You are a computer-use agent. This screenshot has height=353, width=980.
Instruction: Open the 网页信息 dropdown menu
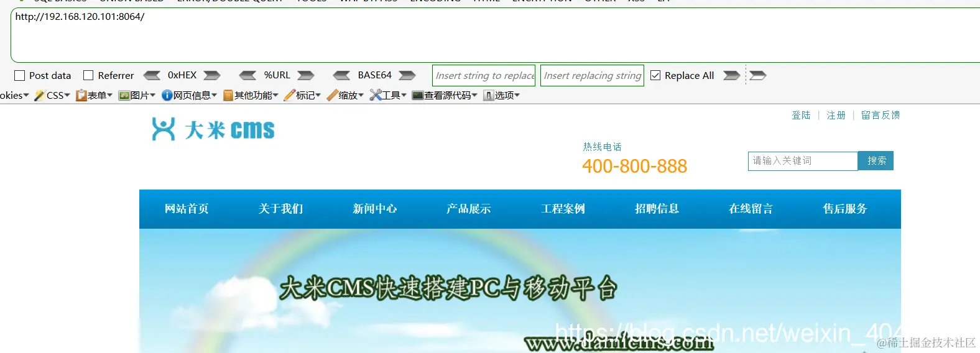tap(190, 95)
